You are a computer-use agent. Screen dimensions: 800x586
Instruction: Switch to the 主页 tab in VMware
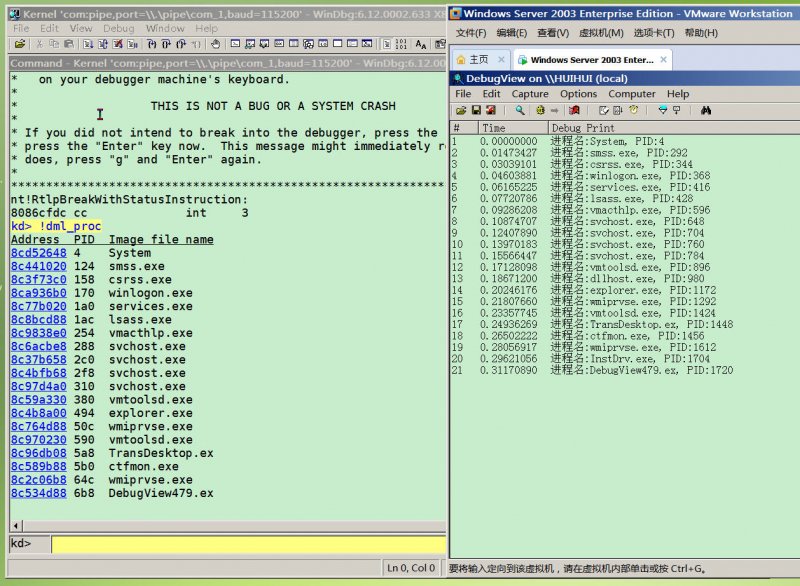(478, 60)
